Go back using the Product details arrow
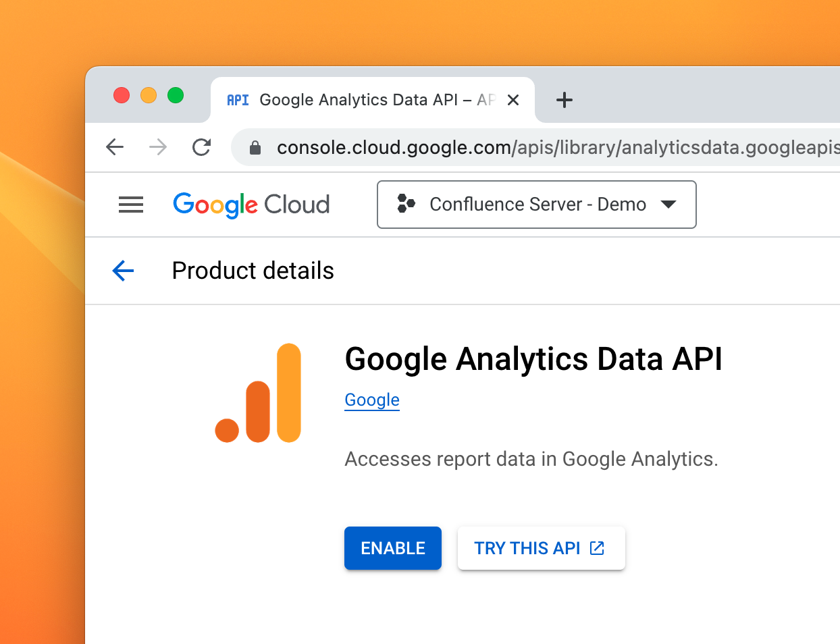This screenshot has width=840, height=644. click(x=123, y=271)
